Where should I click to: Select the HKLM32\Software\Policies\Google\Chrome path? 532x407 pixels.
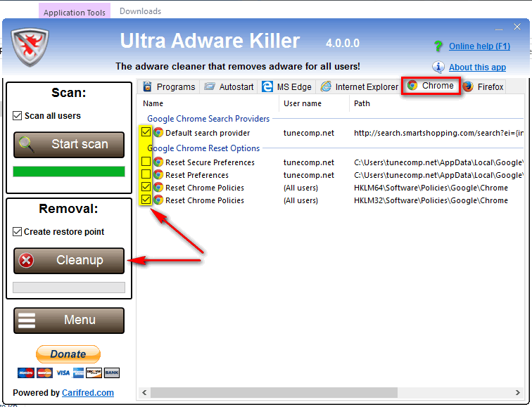(x=431, y=200)
